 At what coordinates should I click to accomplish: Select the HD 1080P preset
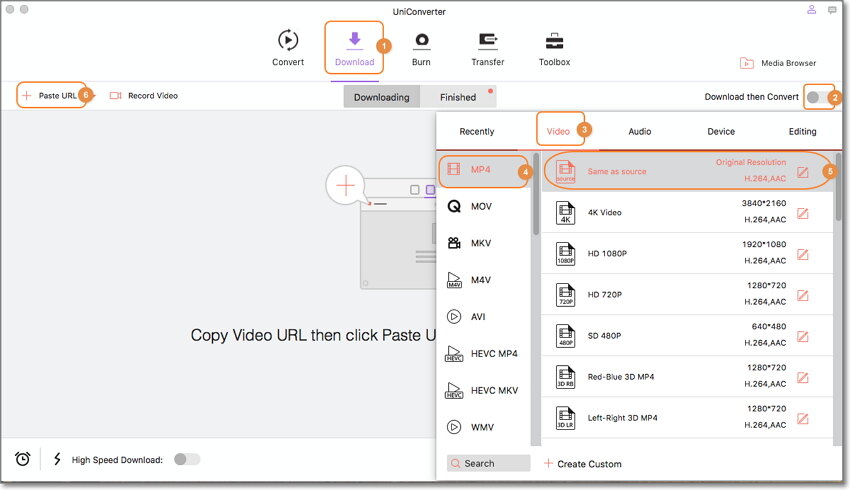687,254
